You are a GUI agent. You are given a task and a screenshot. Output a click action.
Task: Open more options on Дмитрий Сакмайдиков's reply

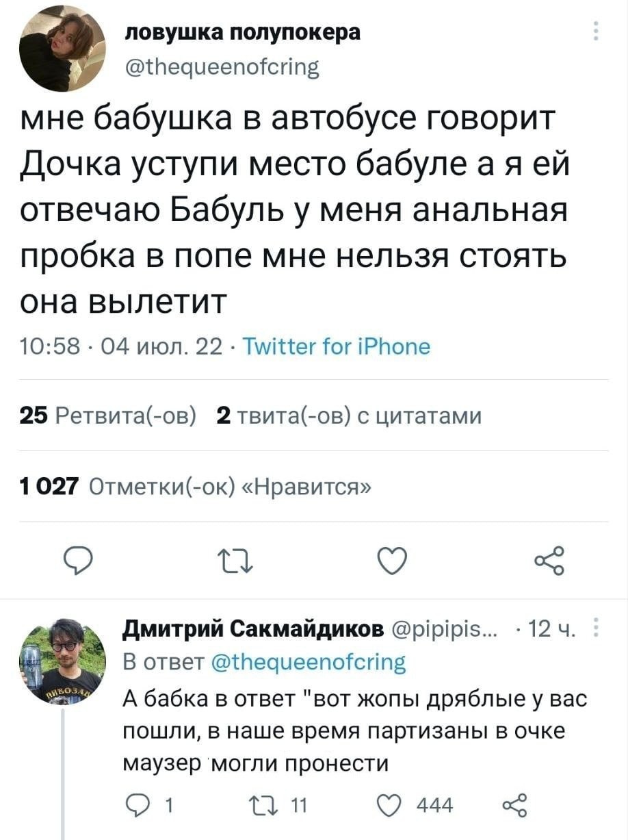[x=597, y=628]
